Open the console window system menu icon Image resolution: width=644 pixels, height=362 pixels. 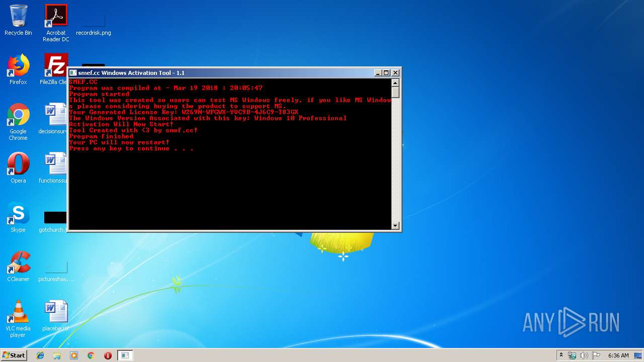73,73
